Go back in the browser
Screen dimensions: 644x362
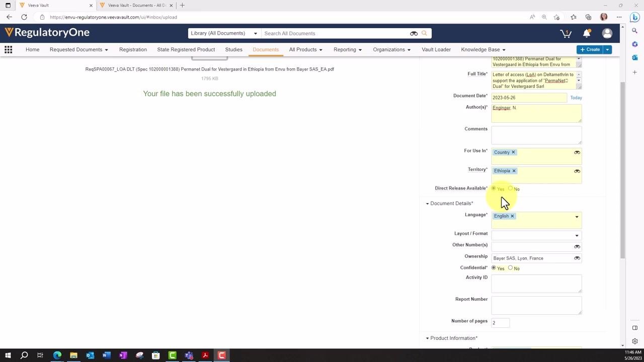(9, 17)
